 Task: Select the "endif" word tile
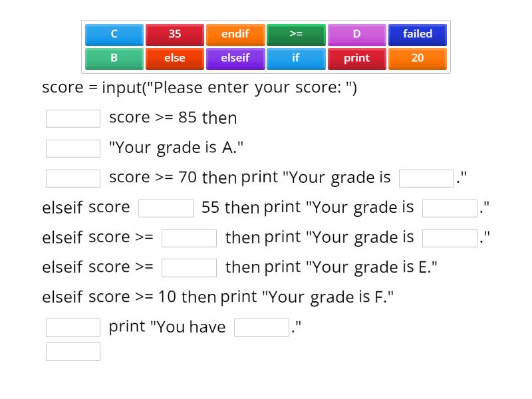(x=235, y=34)
